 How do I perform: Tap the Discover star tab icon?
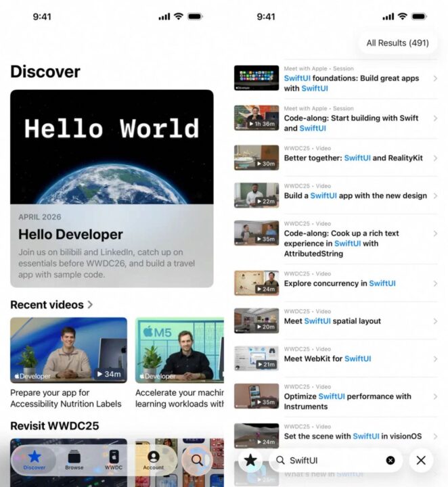tap(34, 457)
